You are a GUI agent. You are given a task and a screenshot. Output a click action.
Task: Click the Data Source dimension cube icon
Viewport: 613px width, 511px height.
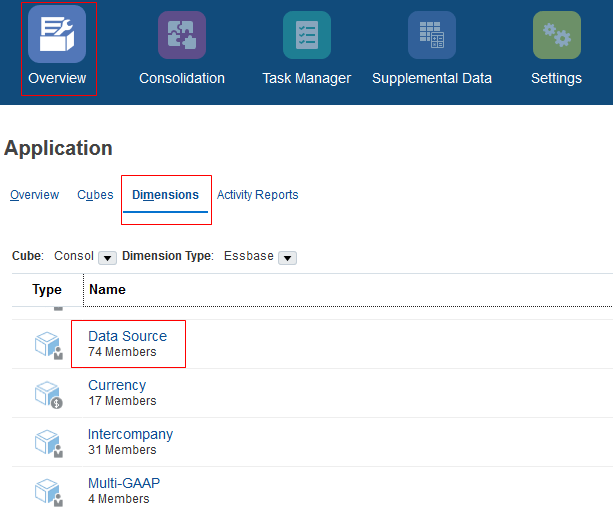48,345
